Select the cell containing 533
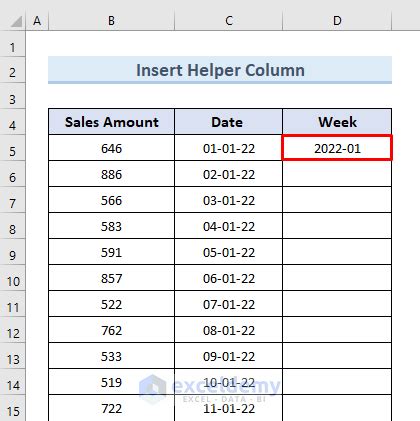 [x=111, y=356]
